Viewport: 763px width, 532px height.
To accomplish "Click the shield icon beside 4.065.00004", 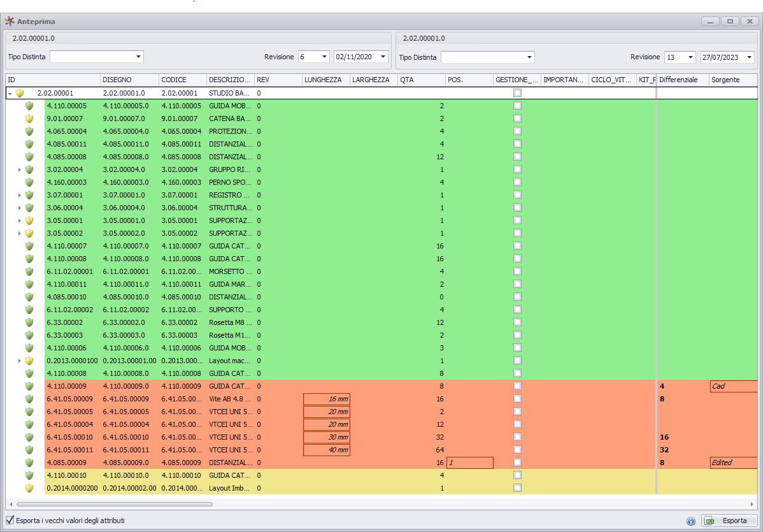I will click(x=29, y=131).
